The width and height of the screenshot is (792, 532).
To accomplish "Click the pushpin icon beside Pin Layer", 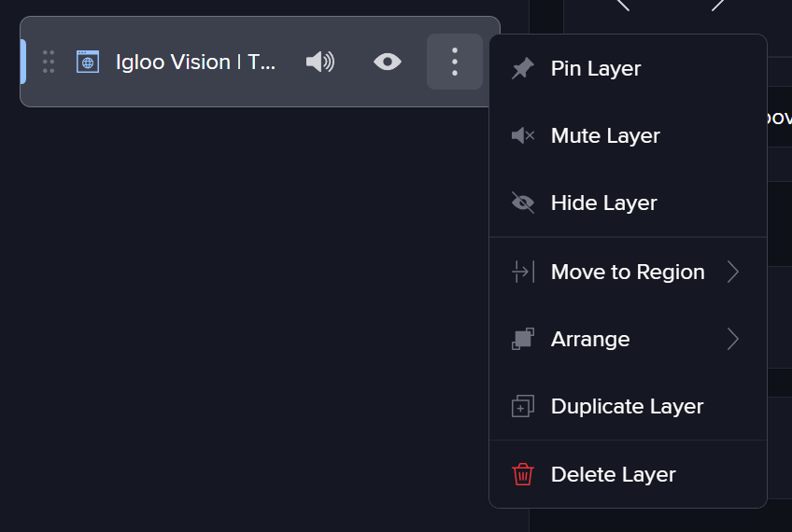I will coord(523,69).
